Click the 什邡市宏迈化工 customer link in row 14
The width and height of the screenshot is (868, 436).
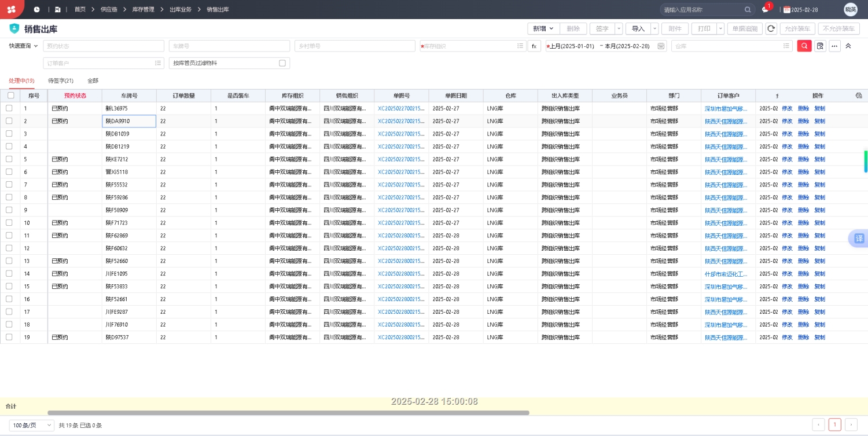[x=726, y=274]
